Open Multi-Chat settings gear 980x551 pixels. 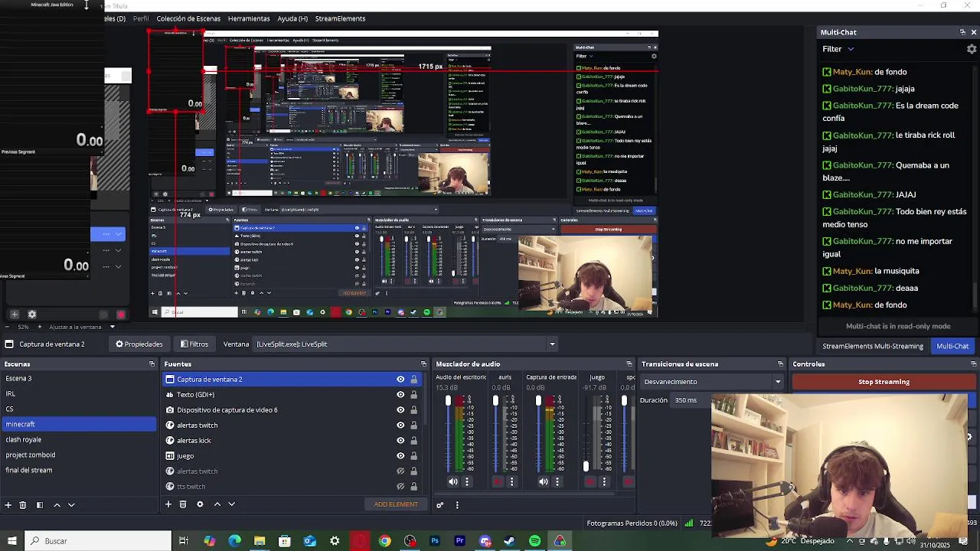(972, 49)
